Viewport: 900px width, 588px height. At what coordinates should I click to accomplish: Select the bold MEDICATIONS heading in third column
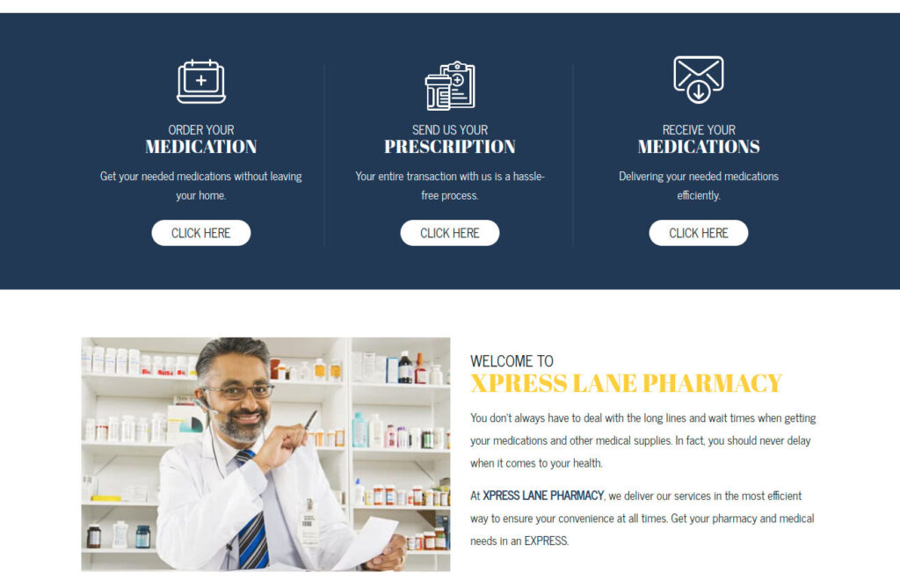[x=699, y=147]
